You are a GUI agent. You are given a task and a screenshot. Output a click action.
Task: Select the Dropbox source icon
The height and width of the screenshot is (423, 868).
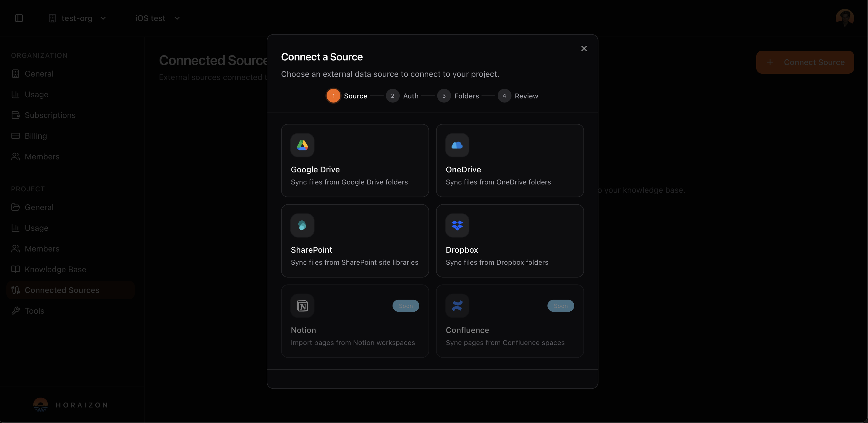(x=457, y=225)
